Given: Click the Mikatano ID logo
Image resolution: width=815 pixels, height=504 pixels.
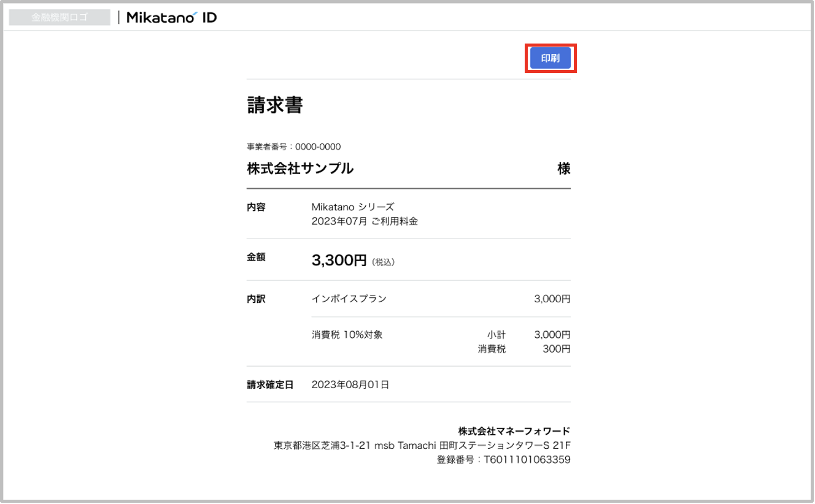Looking at the screenshot, I should click(x=171, y=18).
